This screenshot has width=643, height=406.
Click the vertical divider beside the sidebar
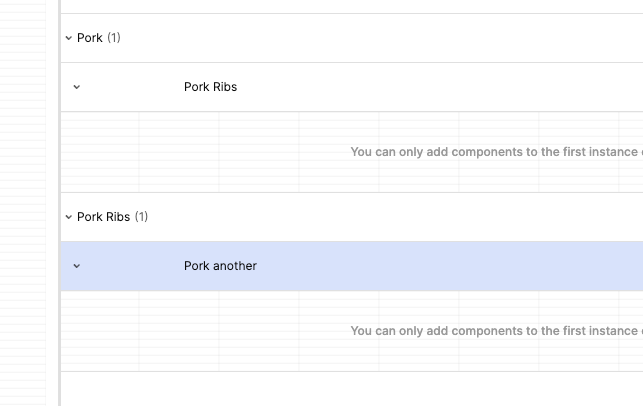coord(59,200)
